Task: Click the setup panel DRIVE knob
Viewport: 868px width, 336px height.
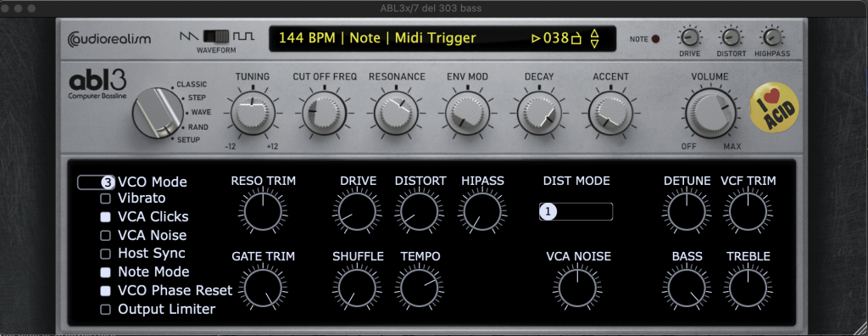Action: (357, 212)
